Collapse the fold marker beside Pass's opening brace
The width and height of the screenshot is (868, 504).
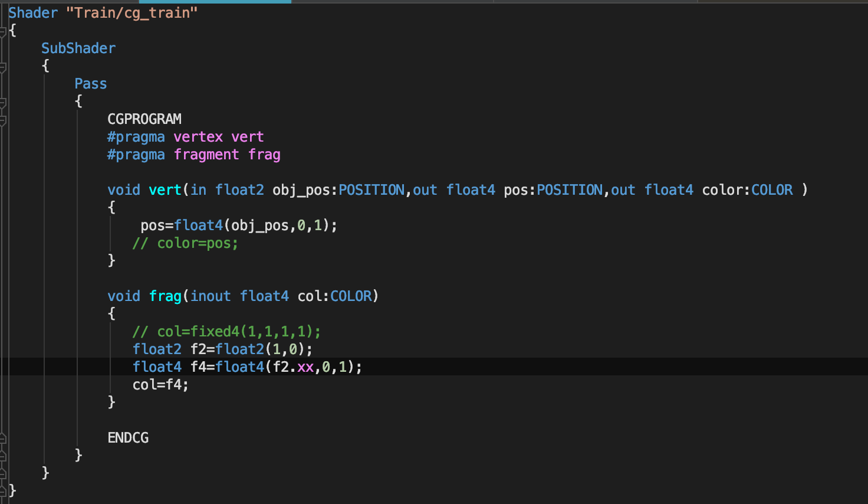pos(3,102)
